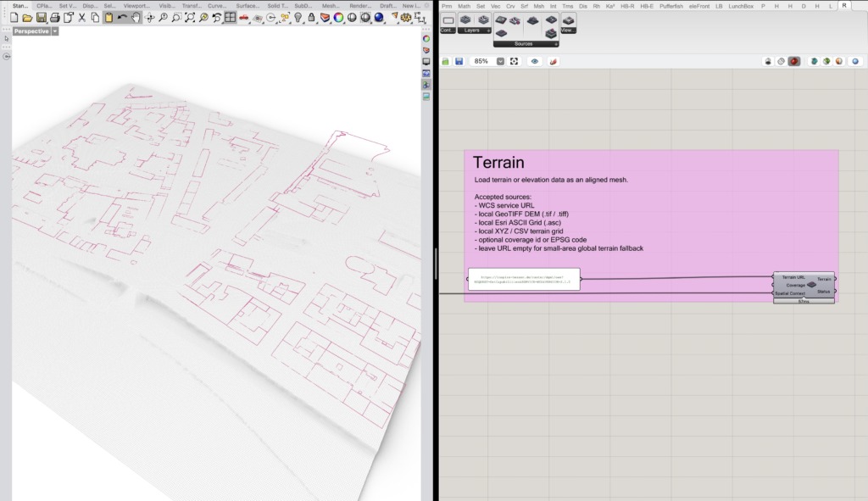Open object properties color wheel icon
This screenshot has height=501, width=868.
pyautogui.click(x=338, y=18)
